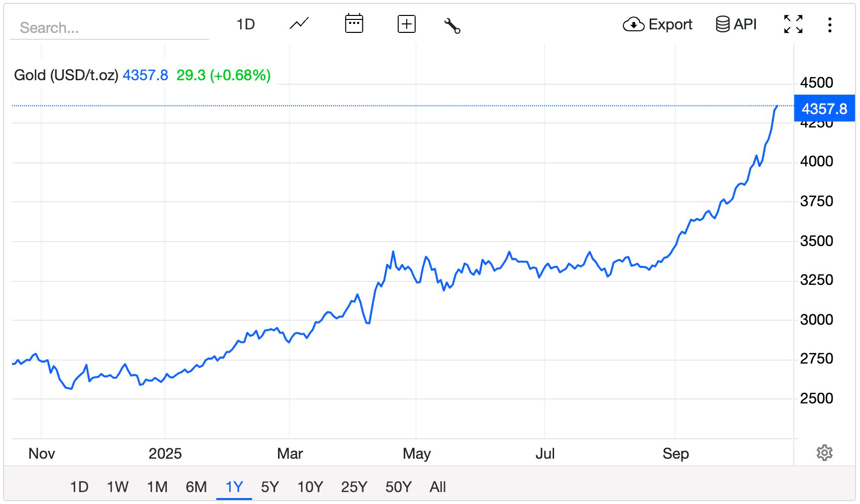Screen dimensions: 860x504
Task: Click the plus box compare icon
Action: tap(407, 24)
